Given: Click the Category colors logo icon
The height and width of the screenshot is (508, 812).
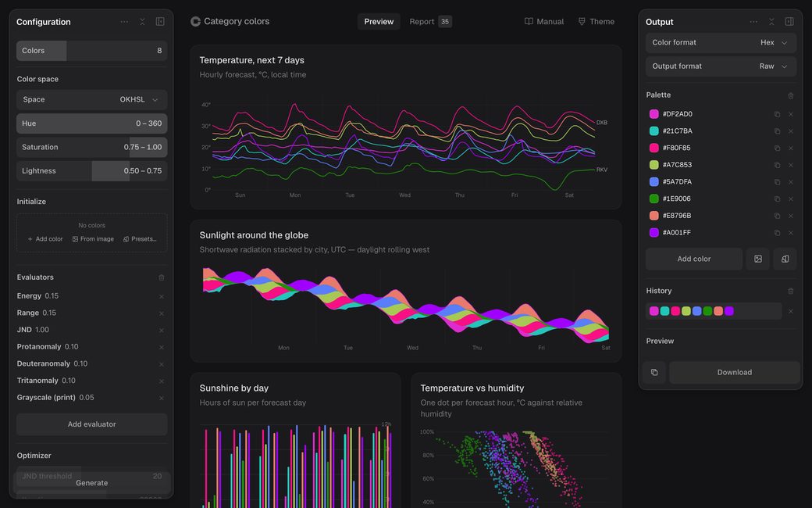Looking at the screenshot, I should point(195,21).
